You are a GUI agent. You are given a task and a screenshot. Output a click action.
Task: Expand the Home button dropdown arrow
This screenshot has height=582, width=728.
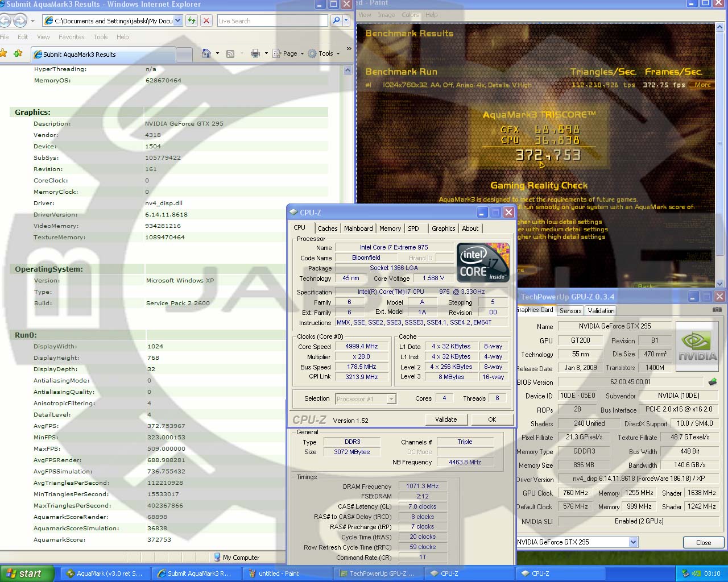tap(217, 53)
